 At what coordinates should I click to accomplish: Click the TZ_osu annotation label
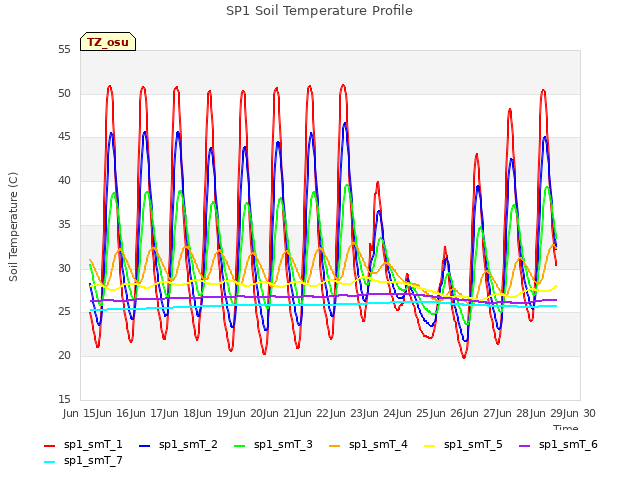click(108, 42)
